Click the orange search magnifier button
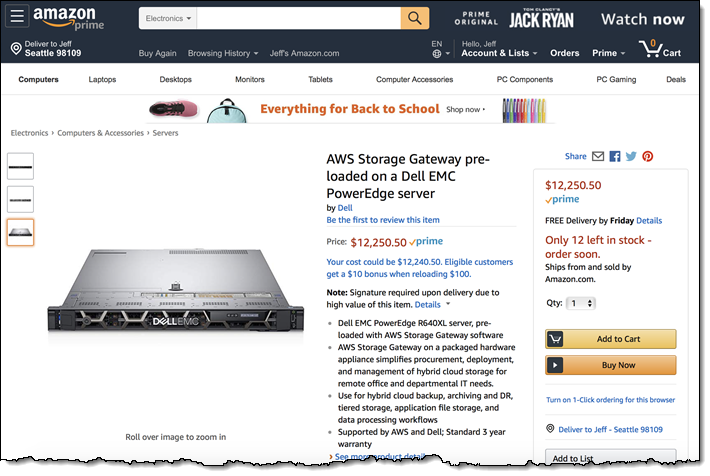 pos(415,18)
